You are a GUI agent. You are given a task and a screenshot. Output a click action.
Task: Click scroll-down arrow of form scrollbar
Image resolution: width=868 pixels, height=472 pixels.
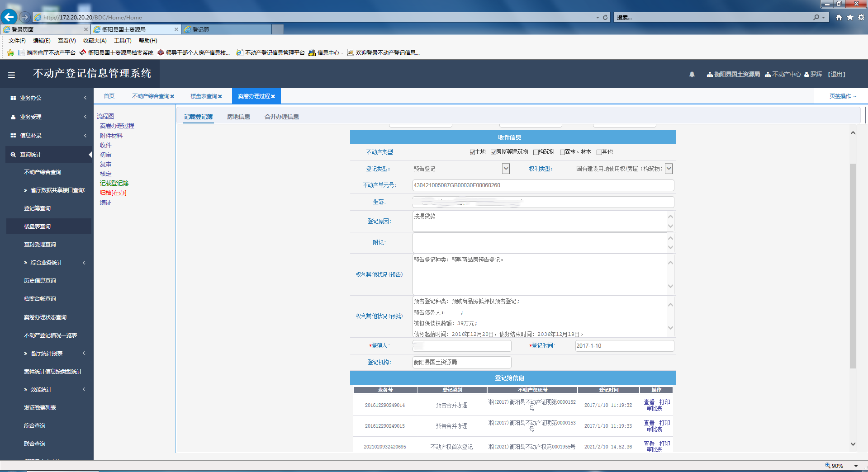(x=853, y=444)
